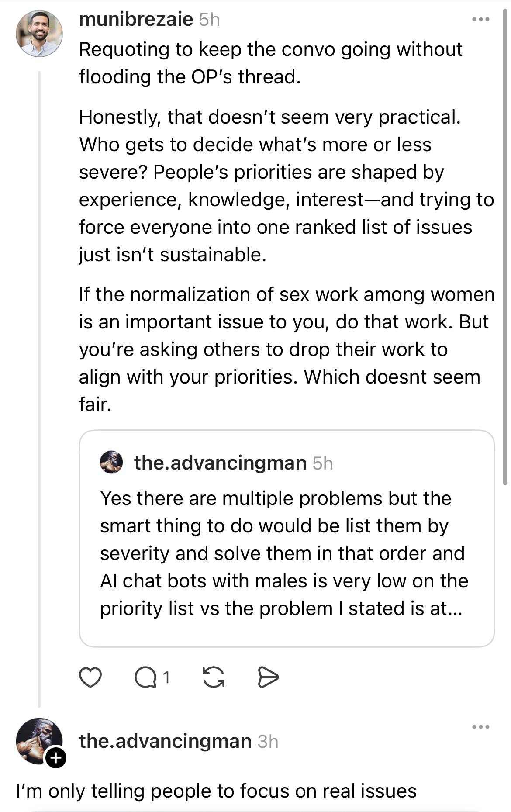The height and width of the screenshot is (812, 511).
Task: Click the 5h timestamp on munibrezaie's post
Action: 209,20
